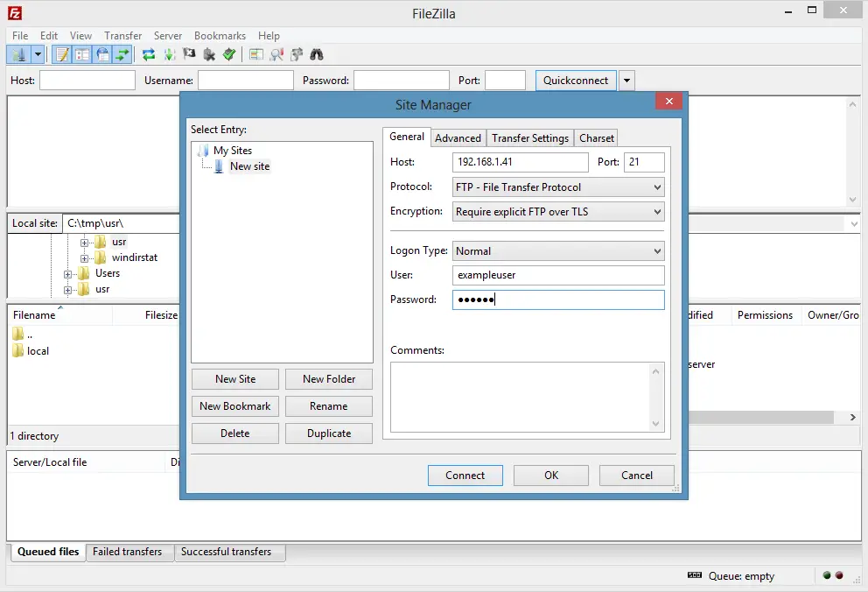The height and width of the screenshot is (592, 868).
Task: Open the Bookmarks menu
Action: pyautogui.click(x=220, y=35)
